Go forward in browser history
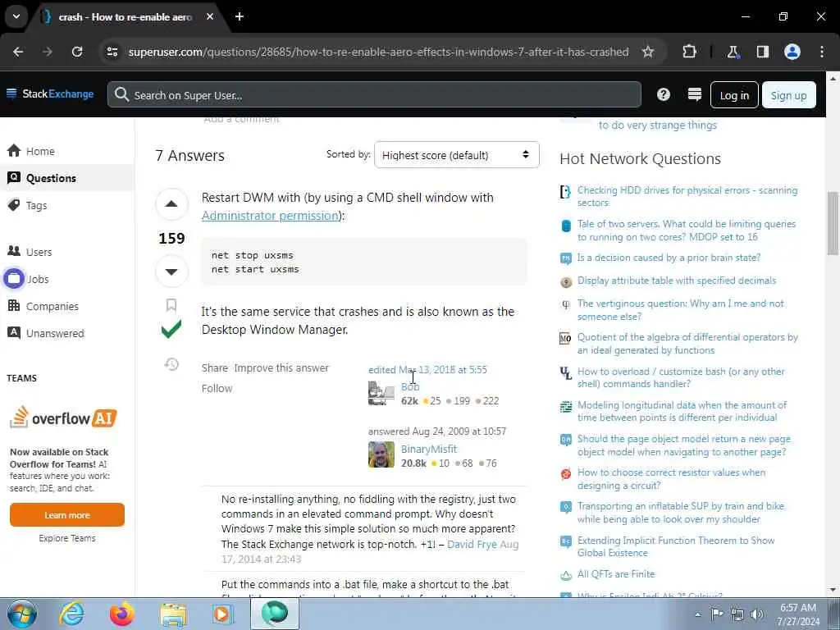Image resolution: width=840 pixels, height=630 pixels. pyautogui.click(x=47, y=52)
